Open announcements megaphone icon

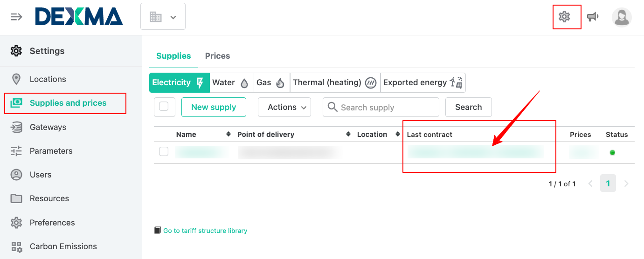593,17
